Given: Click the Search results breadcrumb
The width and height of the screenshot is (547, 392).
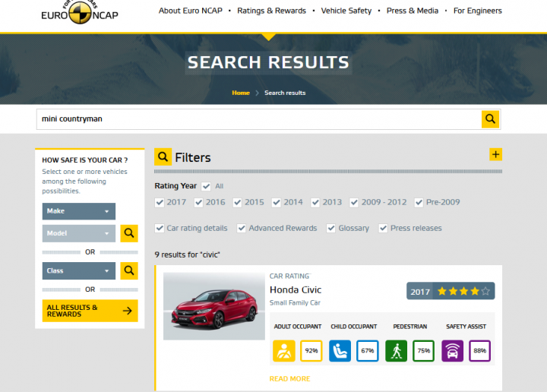Looking at the screenshot, I should [x=285, y=93].
